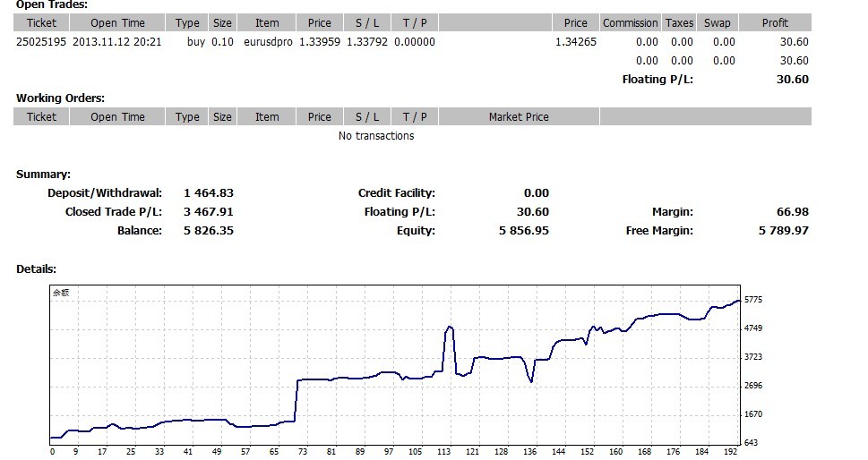Click Working Orders Ticket column header
This screenshot has height=460, width=868.
[41, 117]
